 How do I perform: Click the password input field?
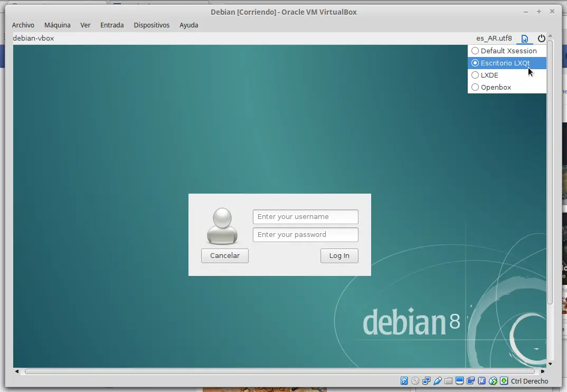pos(306,235)
